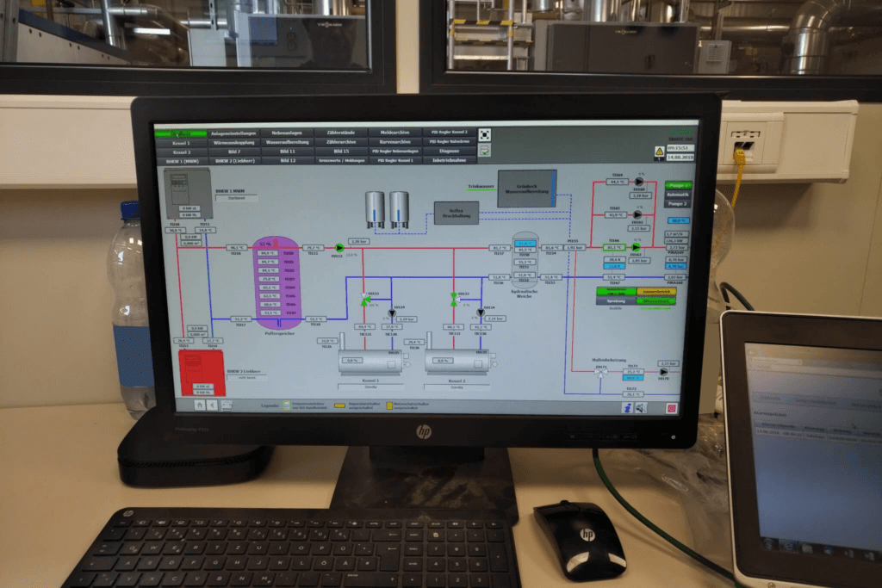Viewport: 882px width, 588px height.
Task: Open Grenzwerte / Meldungen screen
Action: point(341,160)
